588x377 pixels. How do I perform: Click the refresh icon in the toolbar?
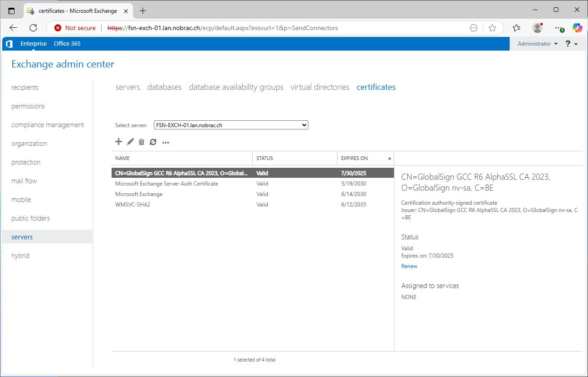tap(153, 142)
